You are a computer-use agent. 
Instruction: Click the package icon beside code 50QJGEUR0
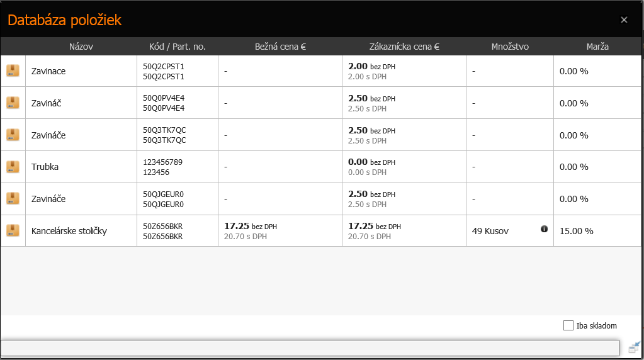[13, 199]
